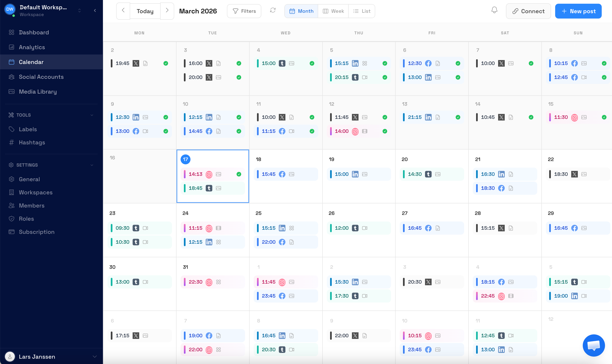Open the Hashtags tool

[x=32, y=142]
